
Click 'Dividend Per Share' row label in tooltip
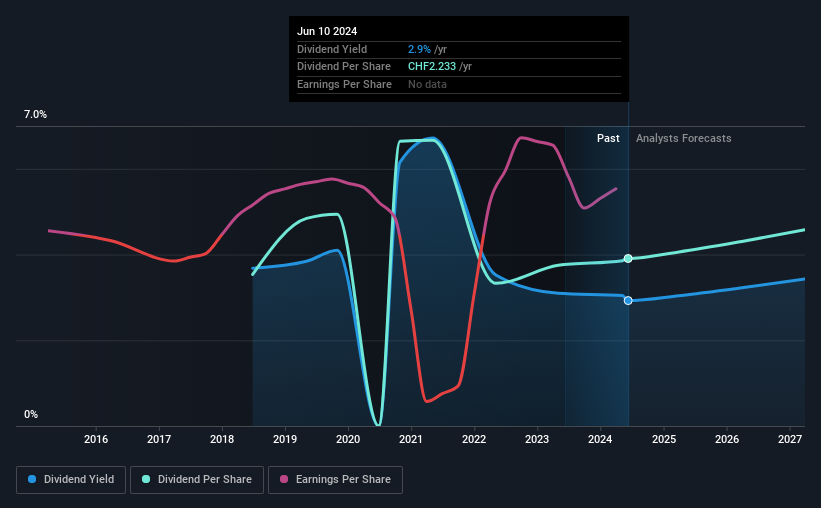pos(343,67)
